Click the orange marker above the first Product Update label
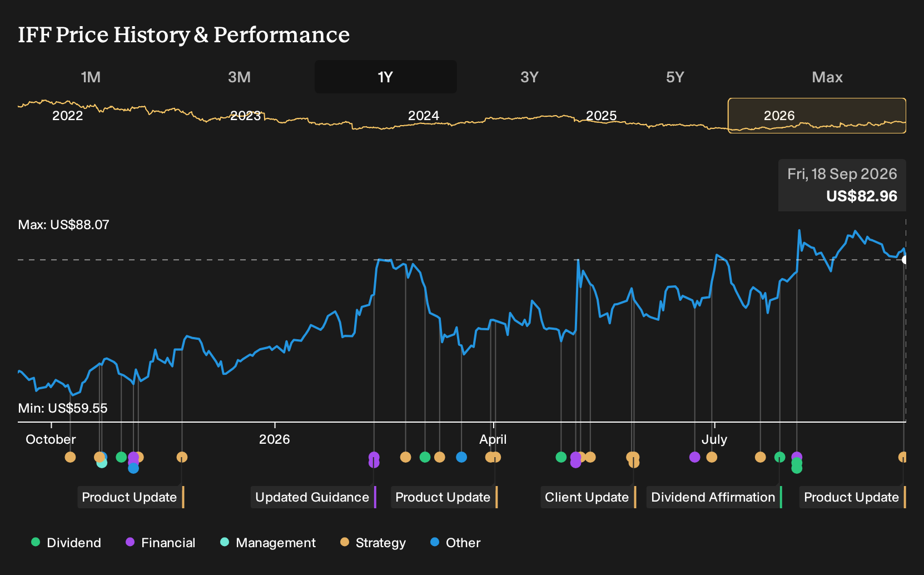Image resolution: width=924 pixels, height=575 pixels. click(182, 457)
